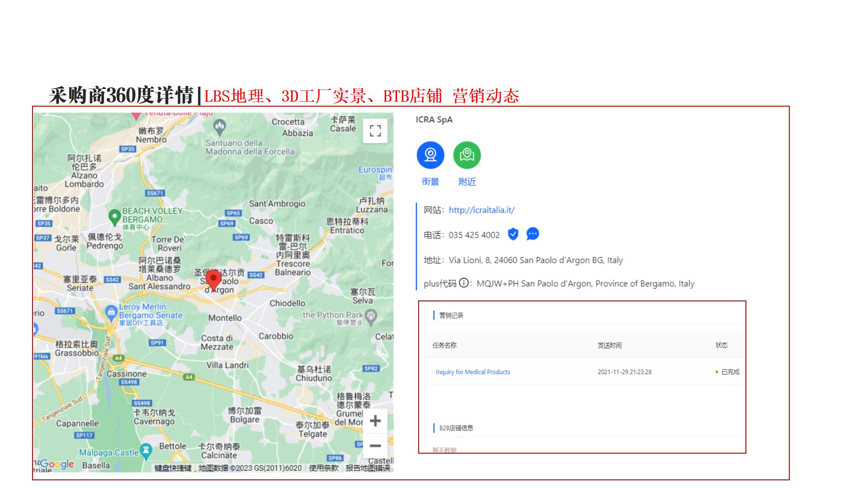Click the 街景 label text
This screenshot has width=868, height=488.
pyautogui.click(x=430, y=182)
